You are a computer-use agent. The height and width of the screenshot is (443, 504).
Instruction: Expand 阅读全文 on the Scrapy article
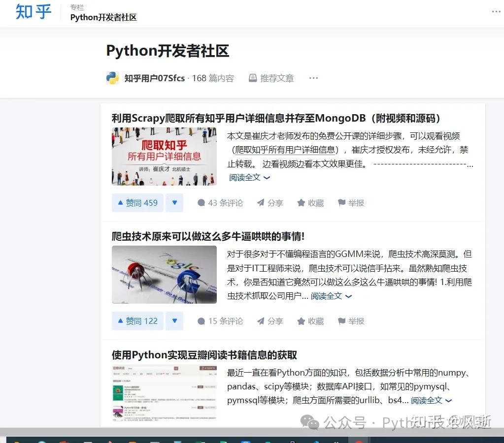pyautogui.click(x=245, y=177)
